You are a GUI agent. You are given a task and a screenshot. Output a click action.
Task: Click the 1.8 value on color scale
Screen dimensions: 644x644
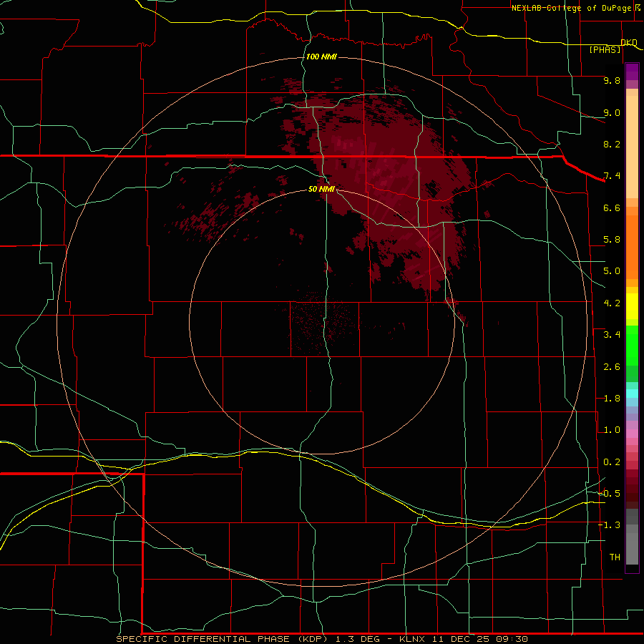(x=612, y=399)
